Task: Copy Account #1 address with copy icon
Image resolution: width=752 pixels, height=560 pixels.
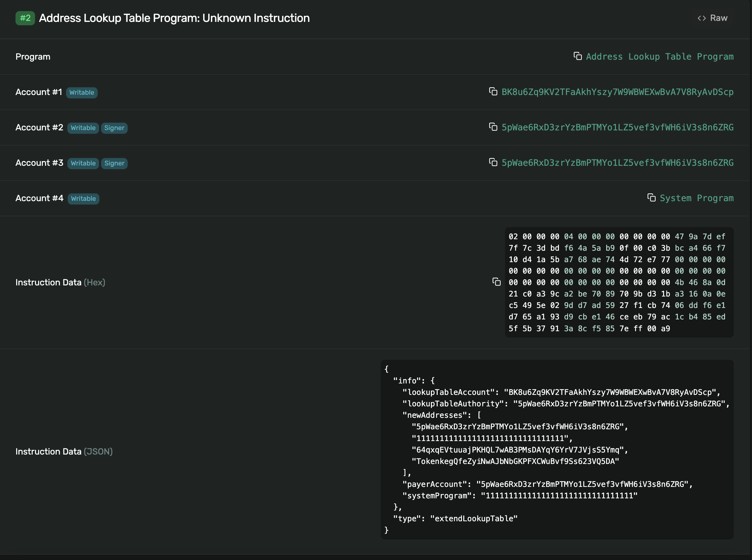Action: tap(493, 92)
